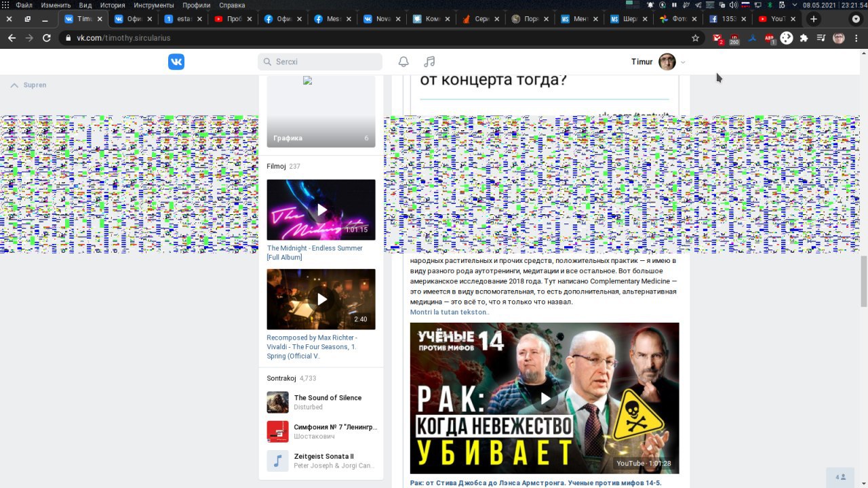
Task: Play the Zeitgeist Sonata II track
Action: coord(277,461)
